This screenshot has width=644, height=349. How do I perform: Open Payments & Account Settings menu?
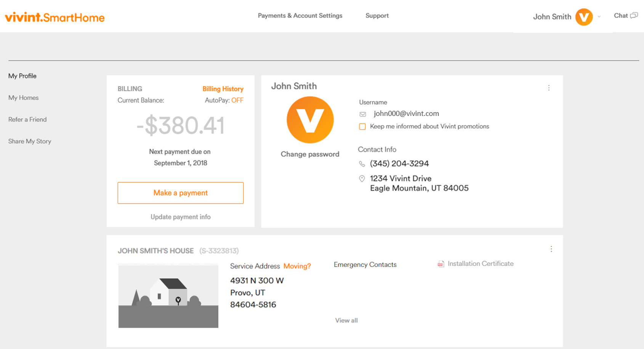[300, 16]
